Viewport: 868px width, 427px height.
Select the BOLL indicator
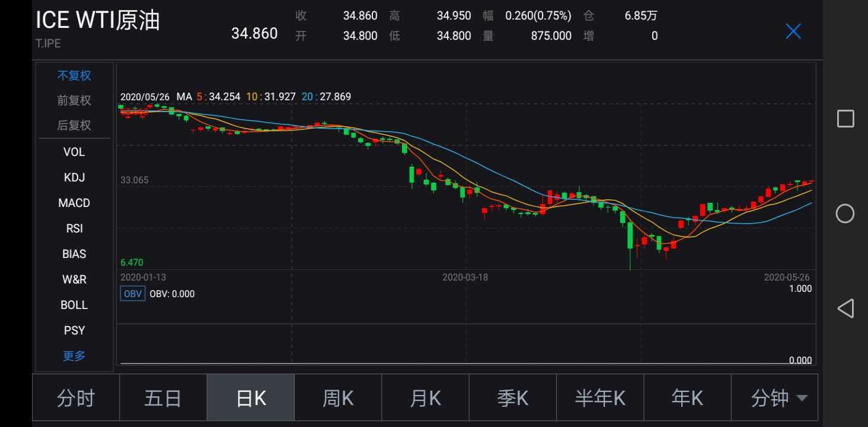74,304
